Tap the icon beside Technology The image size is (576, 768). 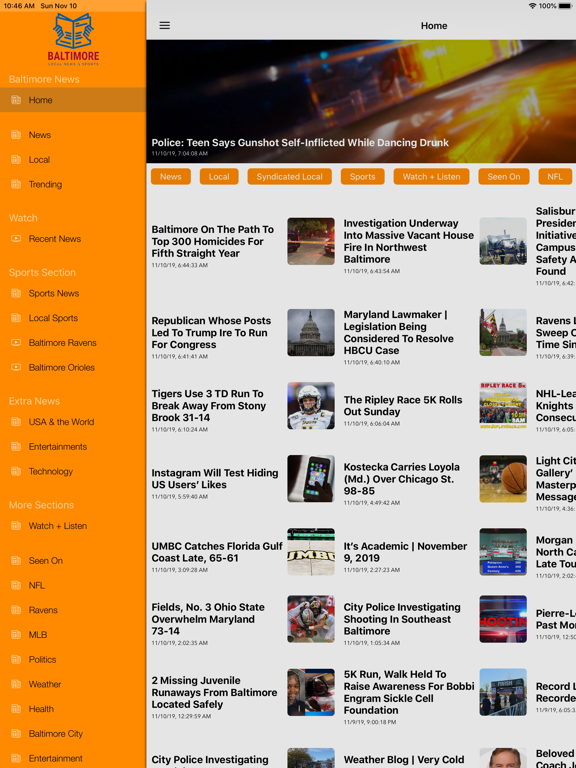(16, 471)
